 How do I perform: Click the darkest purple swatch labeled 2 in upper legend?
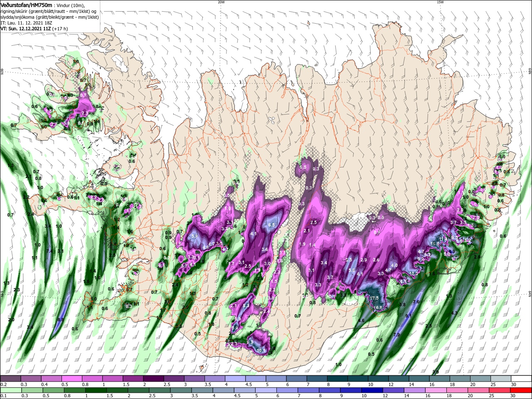point(153,379)
